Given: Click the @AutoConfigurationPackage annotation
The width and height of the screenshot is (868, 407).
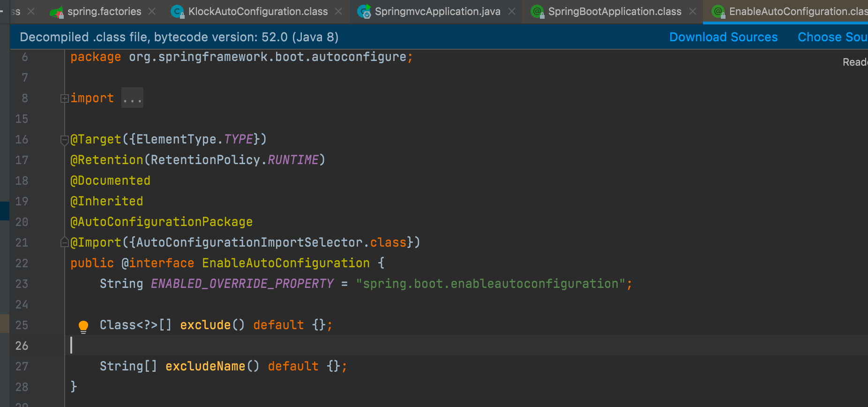Looking at the screenshot, I should point(161,222).
